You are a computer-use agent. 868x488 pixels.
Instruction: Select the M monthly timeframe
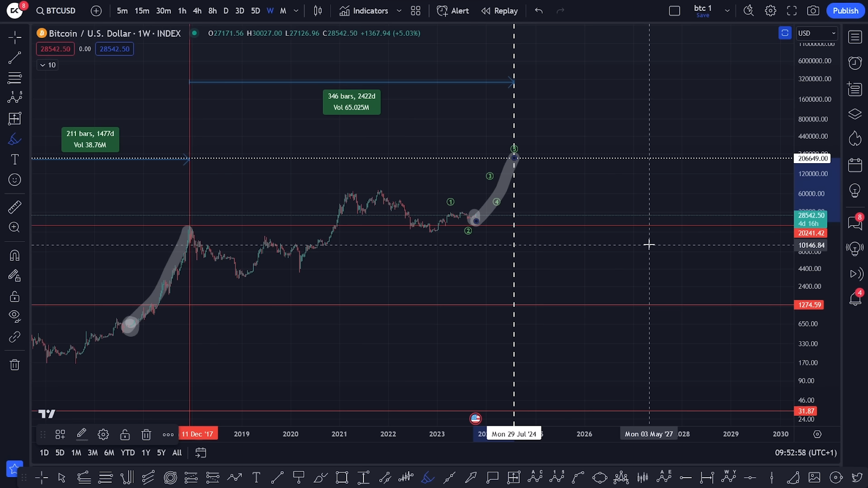(x=283, y=11)
